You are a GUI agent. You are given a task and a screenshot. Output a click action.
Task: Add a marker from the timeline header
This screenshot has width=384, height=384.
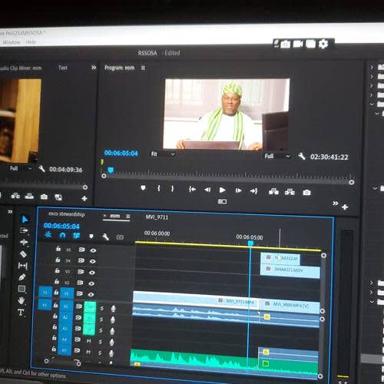pyautogui.click(x=91, y=236)
